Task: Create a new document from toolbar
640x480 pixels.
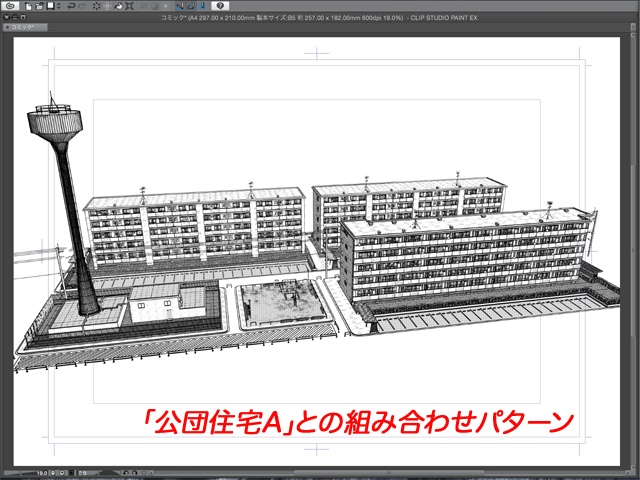Action: pos(28,6)
